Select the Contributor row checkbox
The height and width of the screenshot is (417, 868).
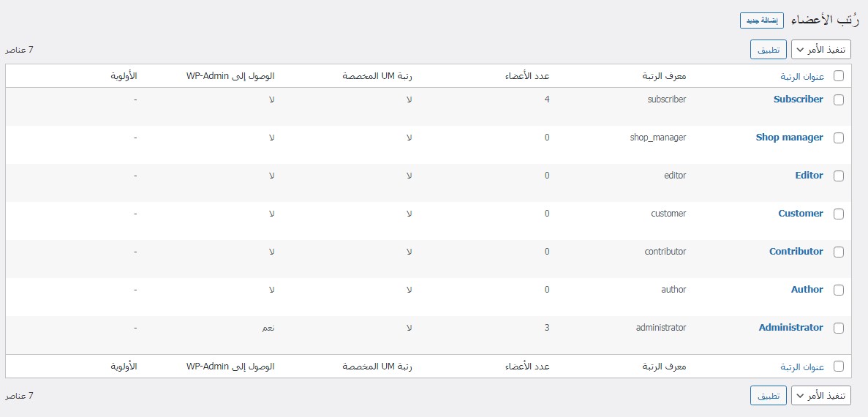pos(838,252)
